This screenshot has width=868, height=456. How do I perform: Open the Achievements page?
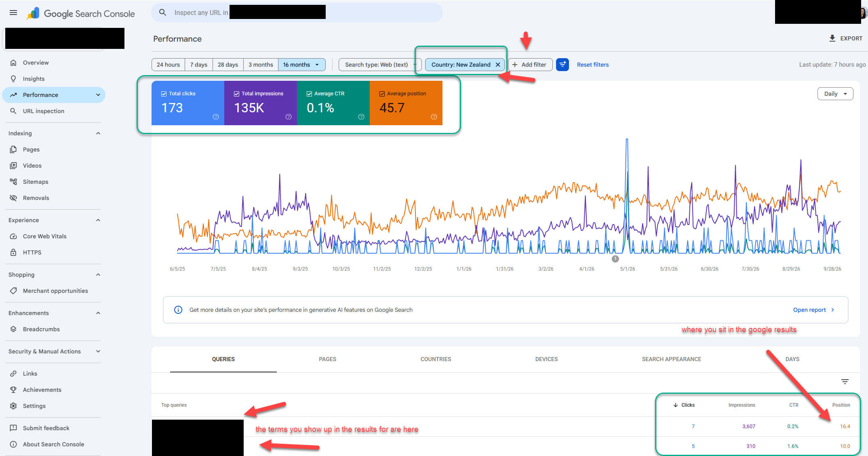pos(42,390)
